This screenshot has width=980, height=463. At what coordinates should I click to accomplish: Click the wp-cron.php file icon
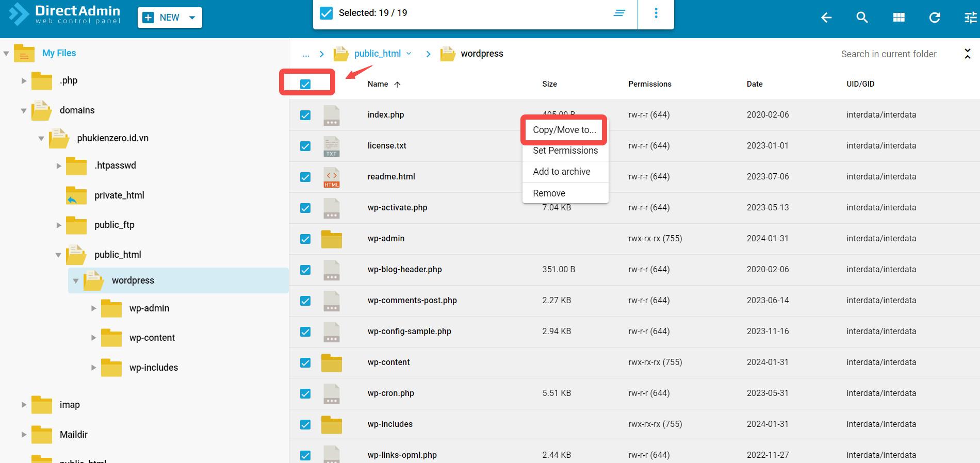point(332,393)
